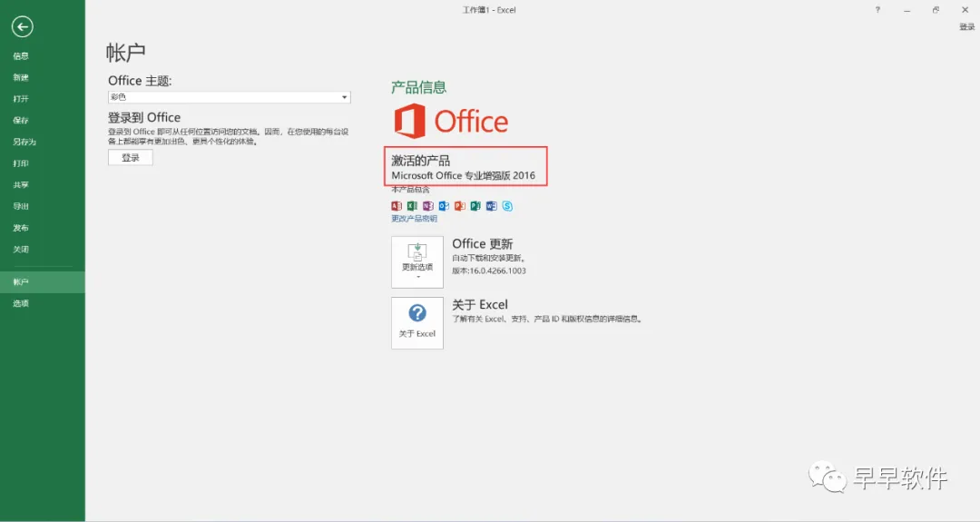Select 打开 in the sidebar
Screen dimensions: 980x522
coord(43,99)
